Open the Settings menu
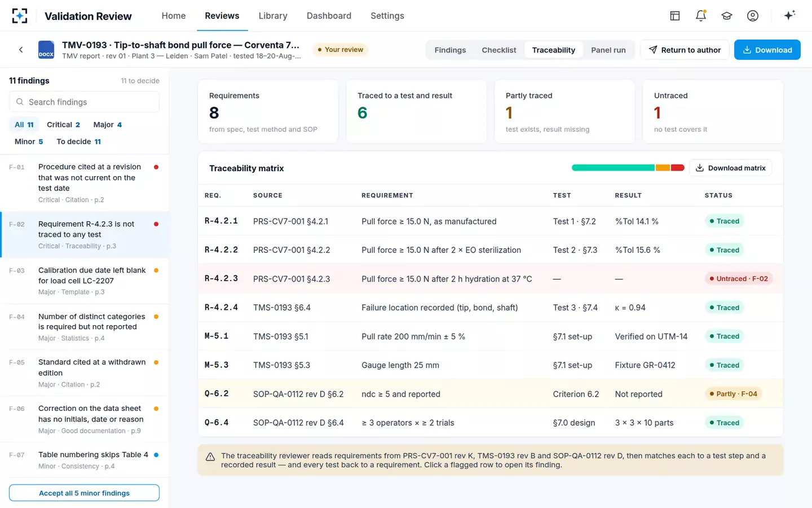Screen dimensions: 812x508 [387, 16]
